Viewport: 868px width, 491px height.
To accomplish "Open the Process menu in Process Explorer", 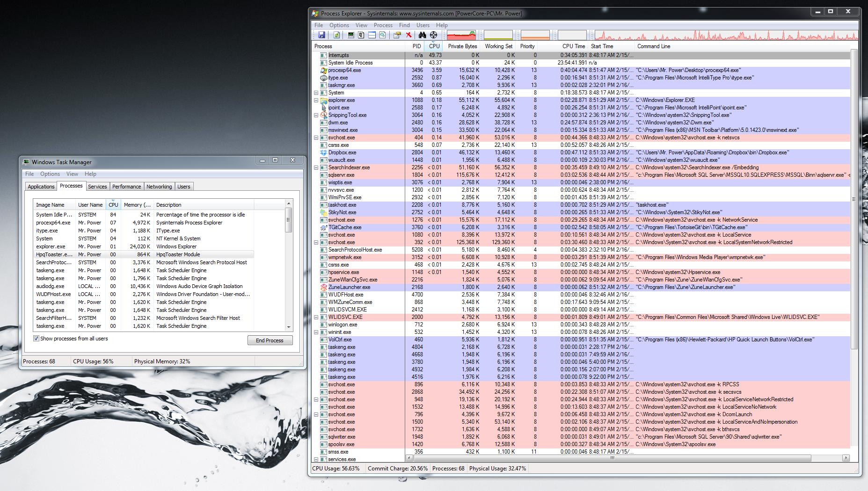I will point(383,25).
